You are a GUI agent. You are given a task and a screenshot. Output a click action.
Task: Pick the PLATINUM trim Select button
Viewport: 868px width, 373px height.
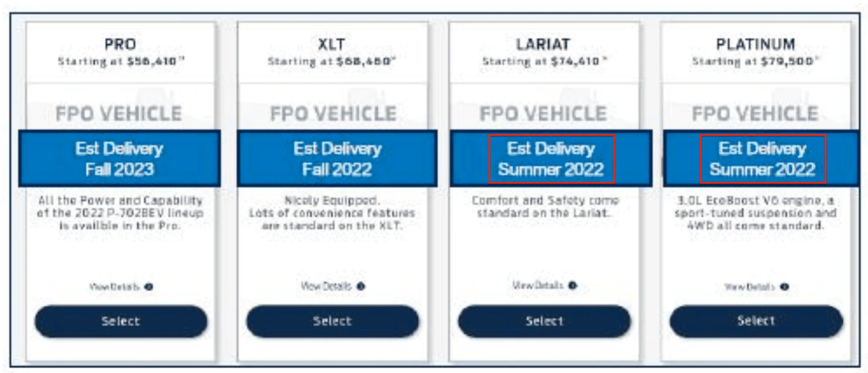[x=756, y=321]
